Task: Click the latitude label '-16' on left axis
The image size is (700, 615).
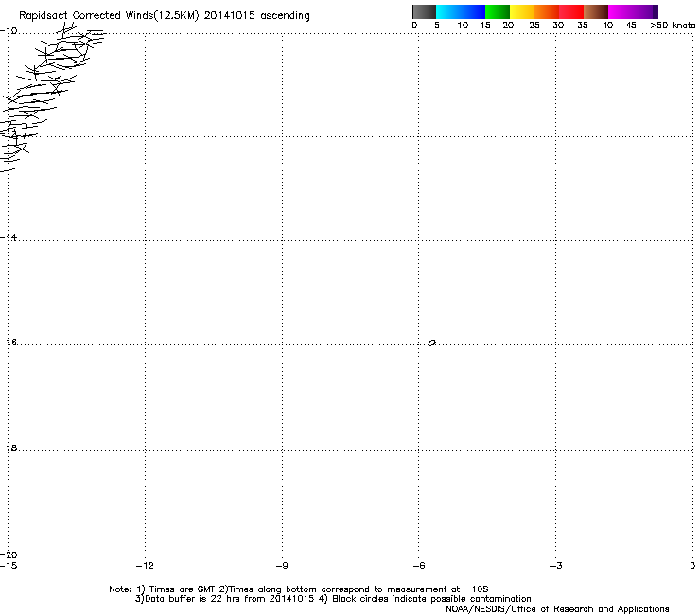Action: [x=9, y=343]
